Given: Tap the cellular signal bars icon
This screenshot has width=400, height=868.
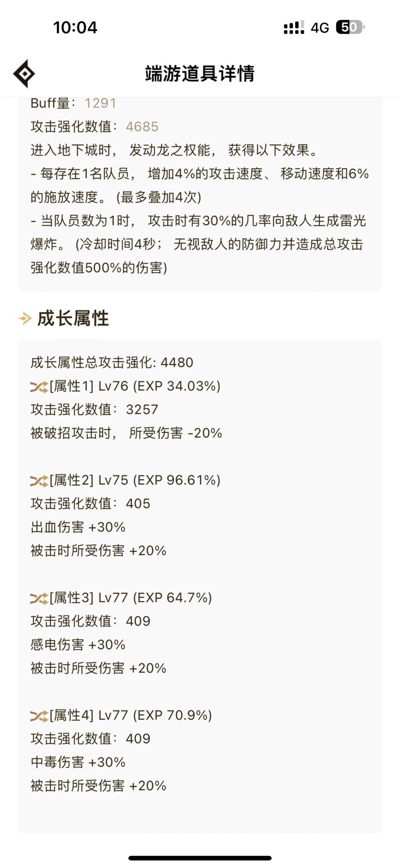Looking at the screenshot, I should point(294,27).
